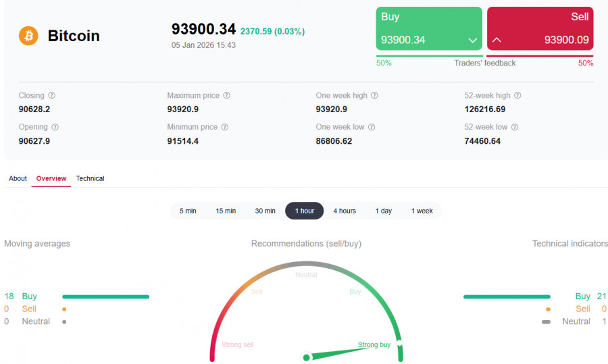The width and height of the screenshot is (608, 364).
Task: Click the green Buy 93900.34 button
Action: point(429,28)
